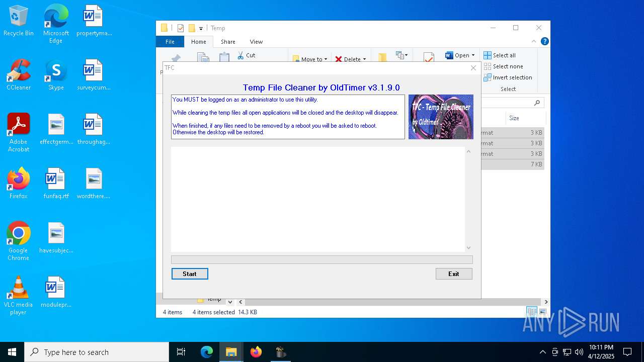Expand the Open dropdown arrow
The image size is (644, 362).
(x=473, y=55)
